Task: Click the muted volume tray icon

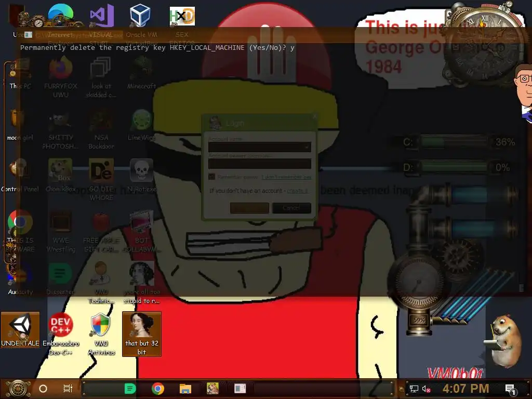Action: (x=426, y=389)
